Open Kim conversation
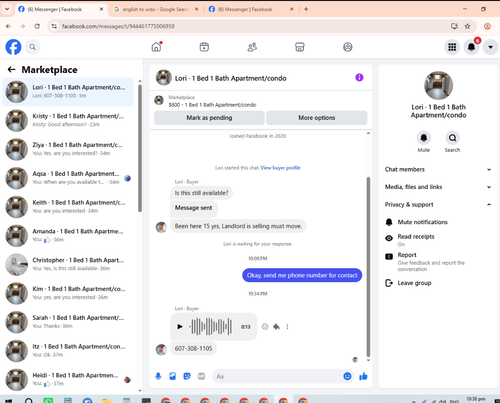This screenshot has height=403, width=500. click(68, 293)
